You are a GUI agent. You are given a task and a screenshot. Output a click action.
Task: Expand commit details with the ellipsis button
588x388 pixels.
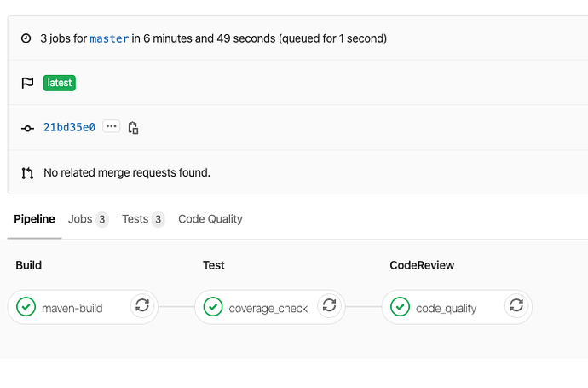pos(112,127)
